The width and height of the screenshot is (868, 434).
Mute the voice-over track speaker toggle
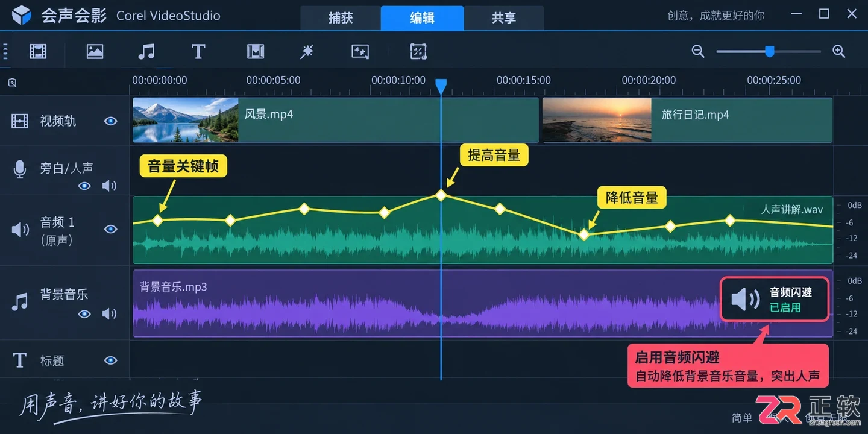[x=109, y=186]
